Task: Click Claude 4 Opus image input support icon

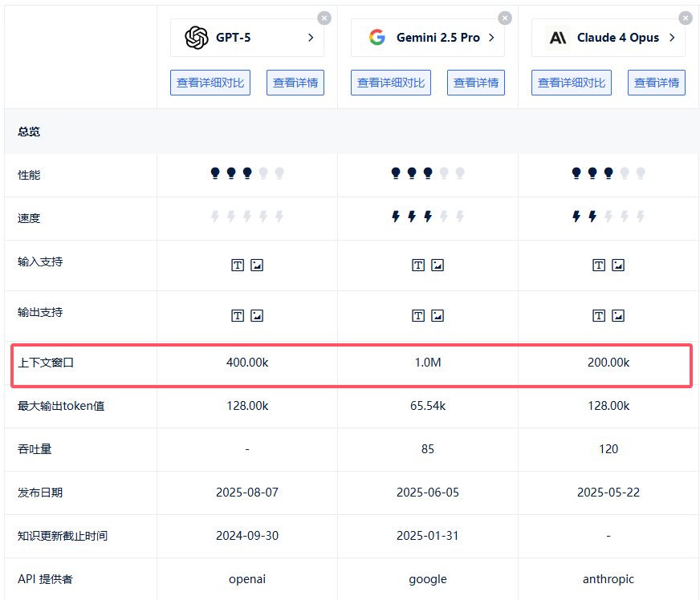Action: coord(618,266)
